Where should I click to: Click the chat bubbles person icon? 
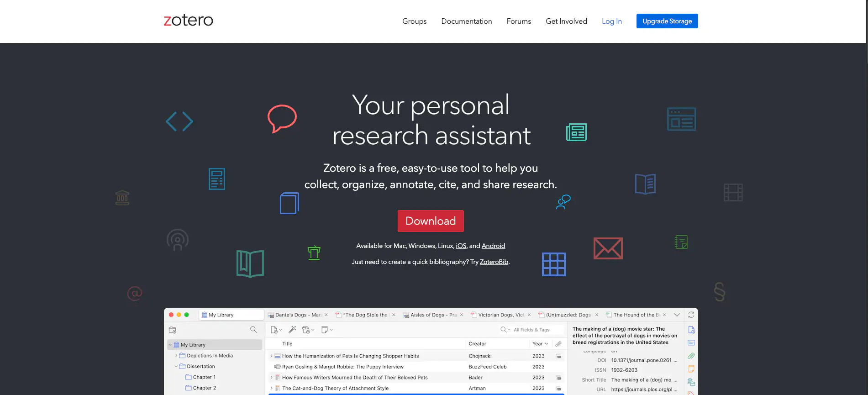click(x=563, y=202)
